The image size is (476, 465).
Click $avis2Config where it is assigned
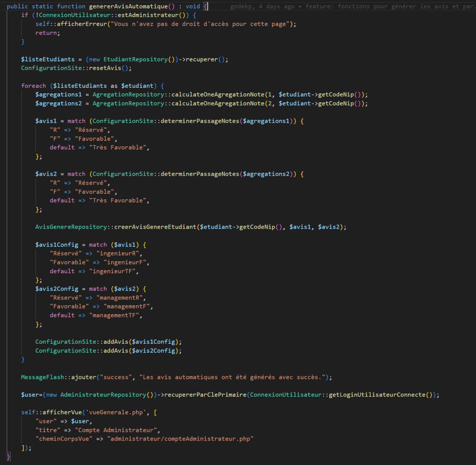tap(57, 289)
